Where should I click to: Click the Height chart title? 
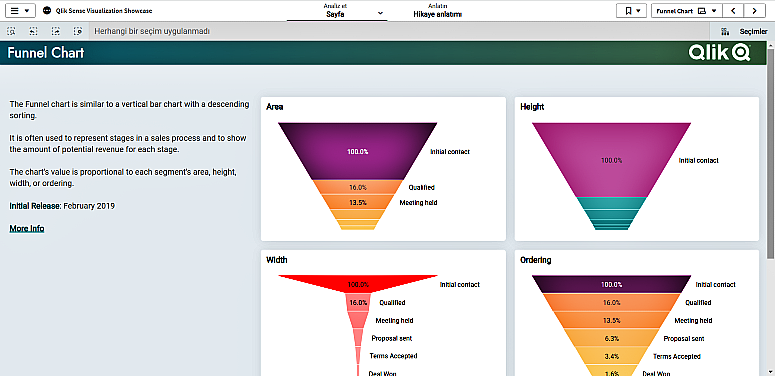(x=532, y=106)
